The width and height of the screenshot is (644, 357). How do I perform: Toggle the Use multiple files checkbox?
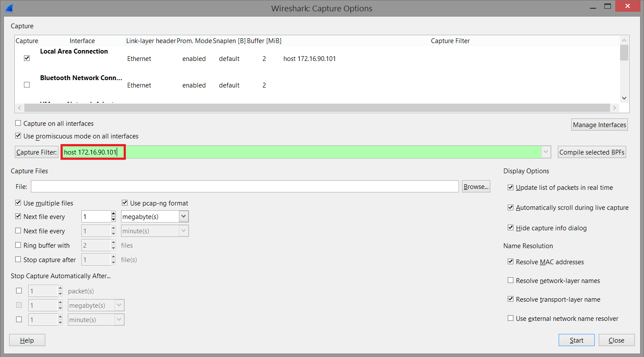(18, 203)
